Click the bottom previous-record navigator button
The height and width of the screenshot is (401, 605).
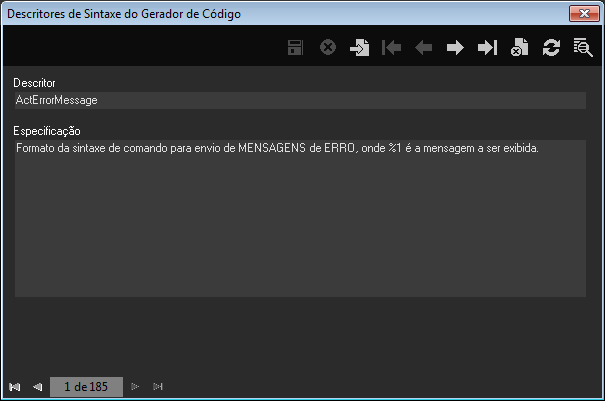point(37,387)
